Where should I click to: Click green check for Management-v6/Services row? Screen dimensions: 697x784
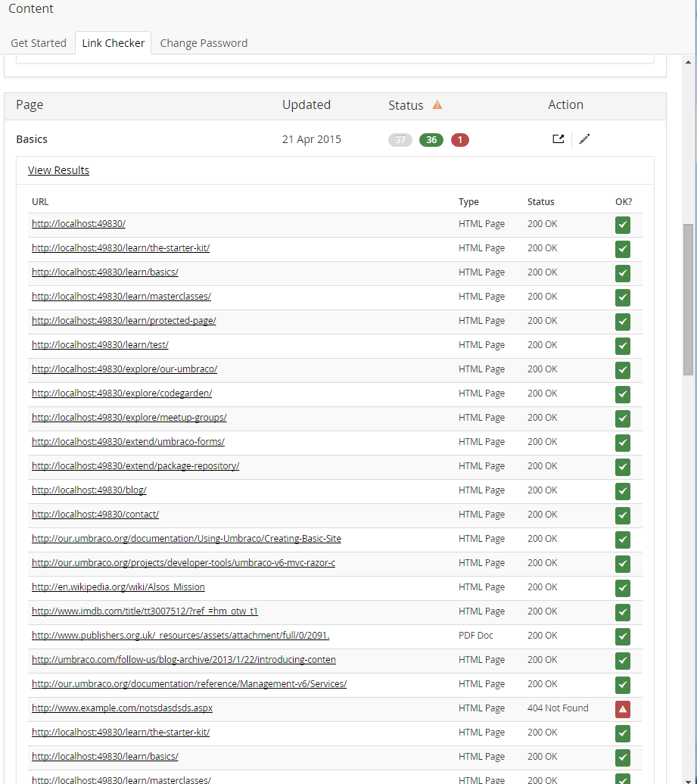(x=623, y=685)
